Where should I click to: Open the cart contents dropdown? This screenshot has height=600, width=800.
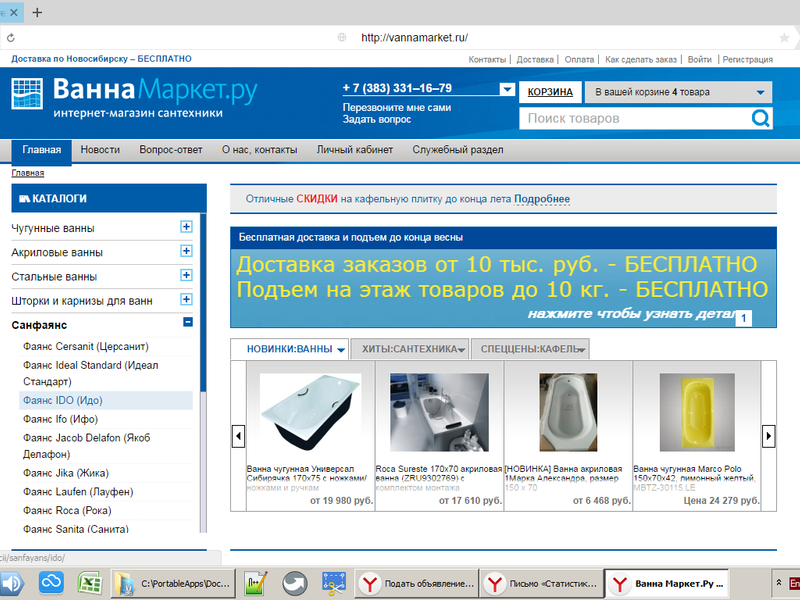click(678, 92)
